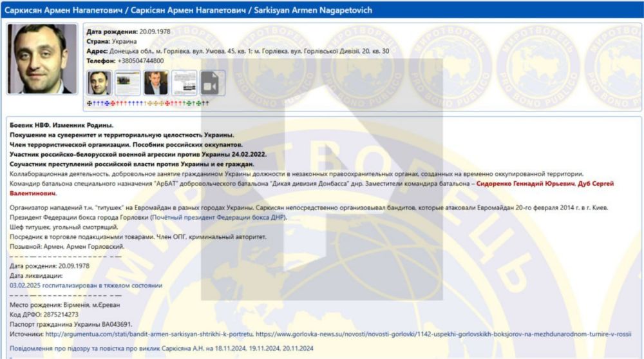
Task: Click the first black cross marker icon
Action: [x=88, y=103]
